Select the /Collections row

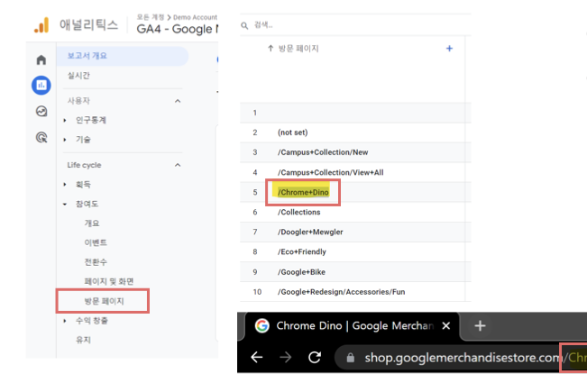(355, 212)
